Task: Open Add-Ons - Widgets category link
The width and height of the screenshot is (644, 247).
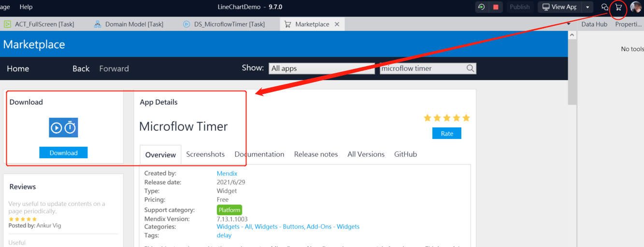Action: [x=333, y=226]
